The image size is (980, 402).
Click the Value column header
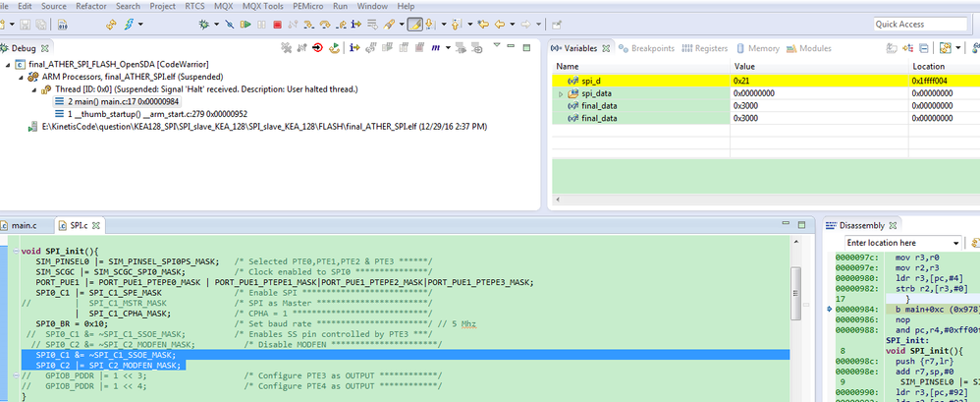pyautogui.click(x=819, y=66)
